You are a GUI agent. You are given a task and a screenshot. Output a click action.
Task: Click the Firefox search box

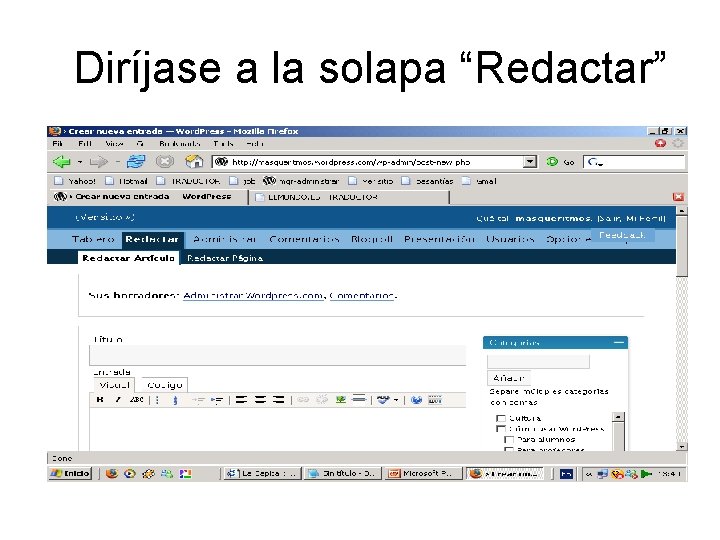tap(634, 162)
